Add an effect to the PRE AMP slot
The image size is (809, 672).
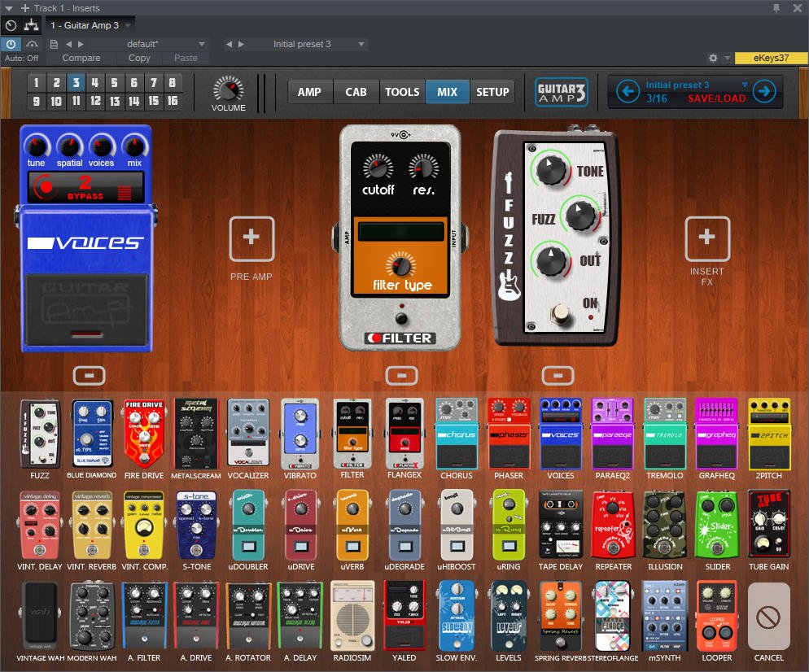(251, 239)
